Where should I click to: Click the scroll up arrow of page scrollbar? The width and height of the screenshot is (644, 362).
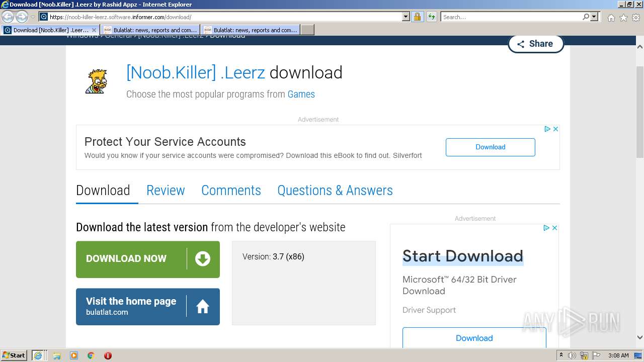640,47
